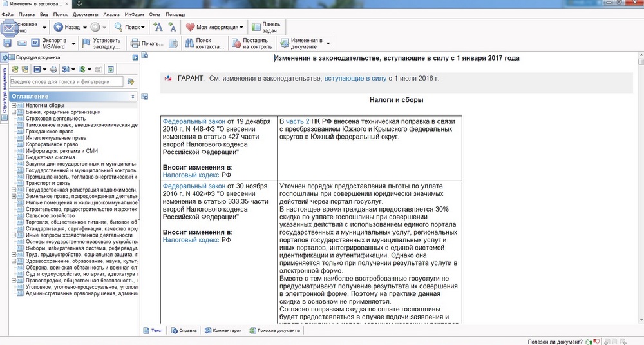Open first Налоговый кодекс link
Screen dimensions: 644x345
(191, 175)
